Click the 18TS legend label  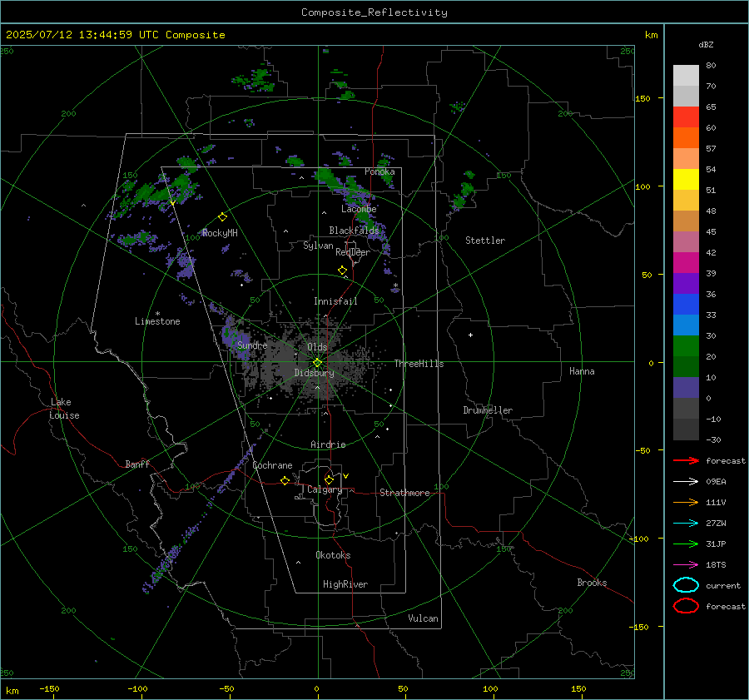pyautogui.click(x=716, y=565)
